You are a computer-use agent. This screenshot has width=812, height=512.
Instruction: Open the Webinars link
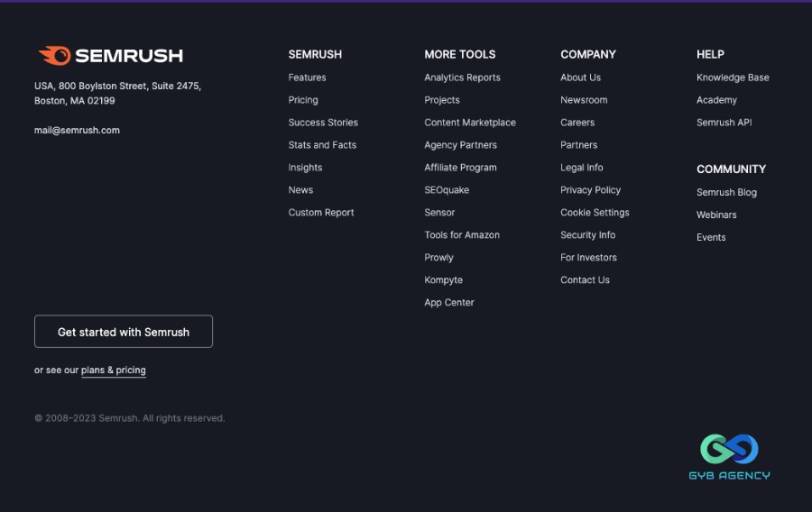(x=716, y=215)
